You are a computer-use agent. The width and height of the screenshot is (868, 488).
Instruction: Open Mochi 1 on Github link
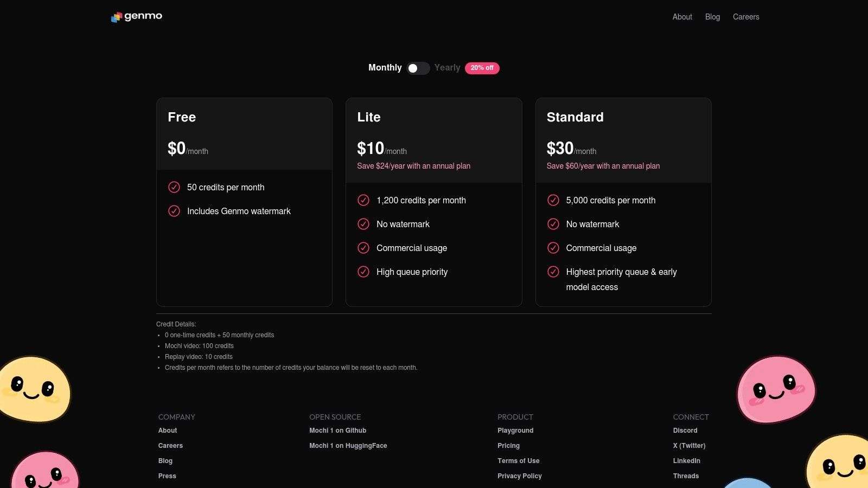[337, 431]
